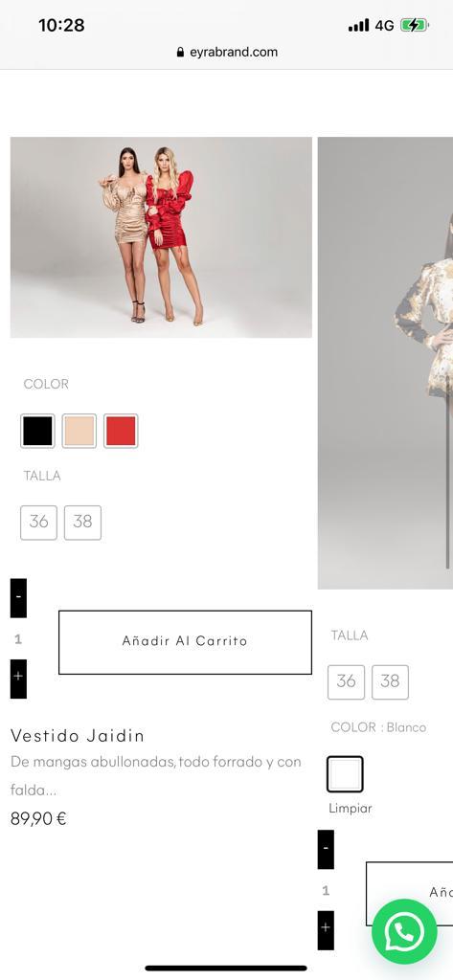Select size 38 for Vestido Jaidin

point(82,523)
